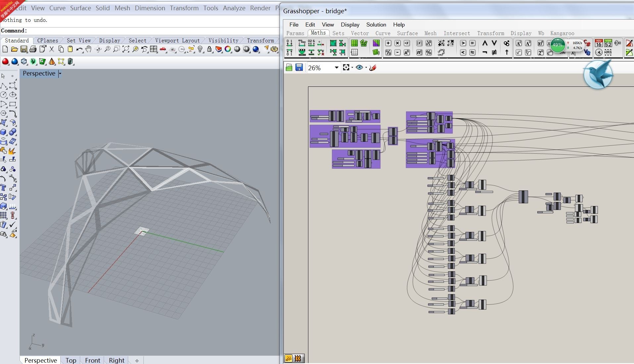Switch to Grasshopper Intersect tab
This screenshot has width=634, height=364.
tap(457, 33)
